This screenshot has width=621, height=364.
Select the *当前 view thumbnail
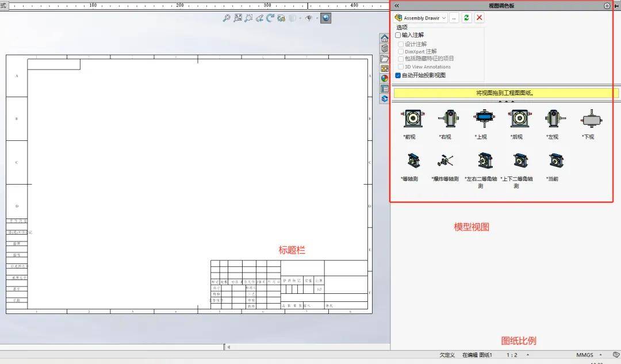point(555,161)
